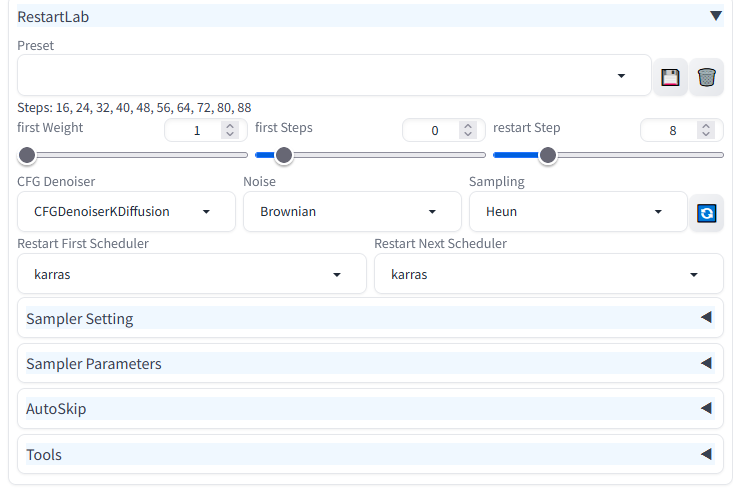Click the first Weight number field
Image resolution: width=733 pixels, height=490 pixels.
coord(206,130)
